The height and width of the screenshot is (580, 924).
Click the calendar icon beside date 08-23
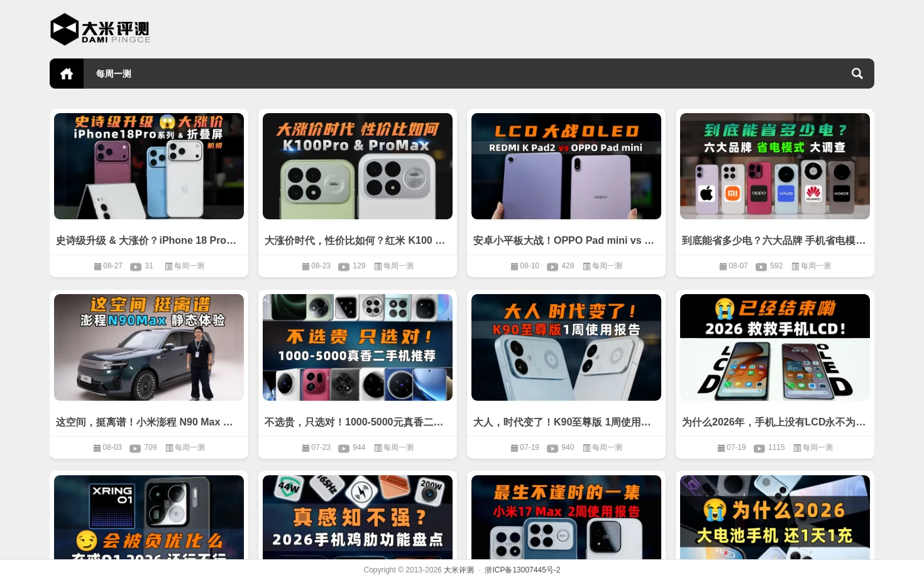(x=305, y=266)
